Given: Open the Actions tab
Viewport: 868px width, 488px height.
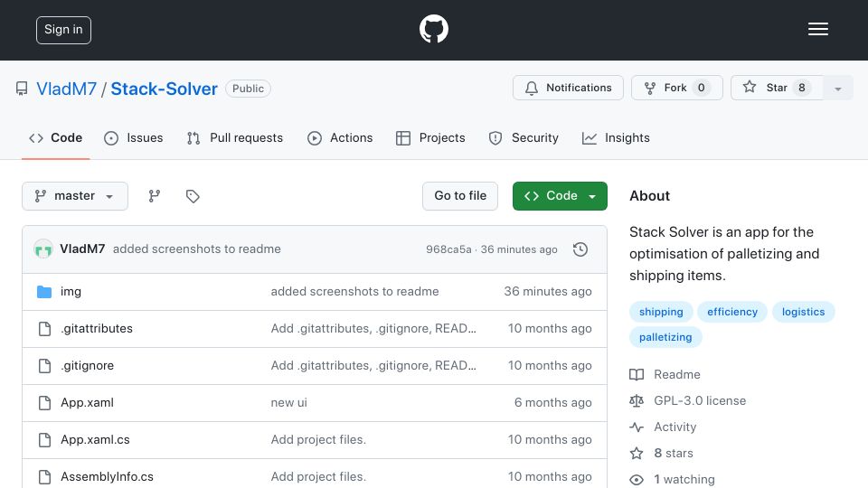Looking at the screenshot, I should [x=340, y=137].
